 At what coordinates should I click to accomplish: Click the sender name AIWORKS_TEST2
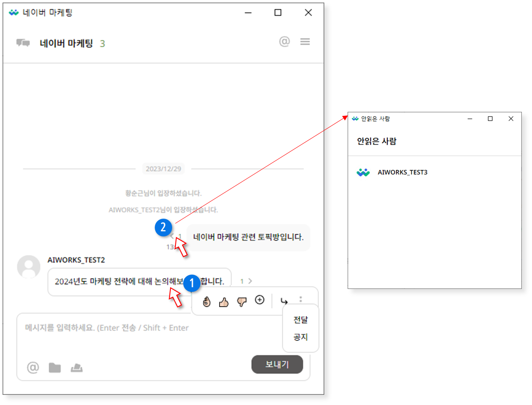click(x=76, y=260)
